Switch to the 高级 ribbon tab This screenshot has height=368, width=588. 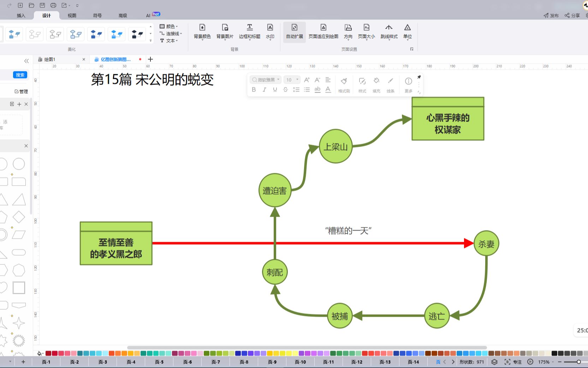point(123,16)
